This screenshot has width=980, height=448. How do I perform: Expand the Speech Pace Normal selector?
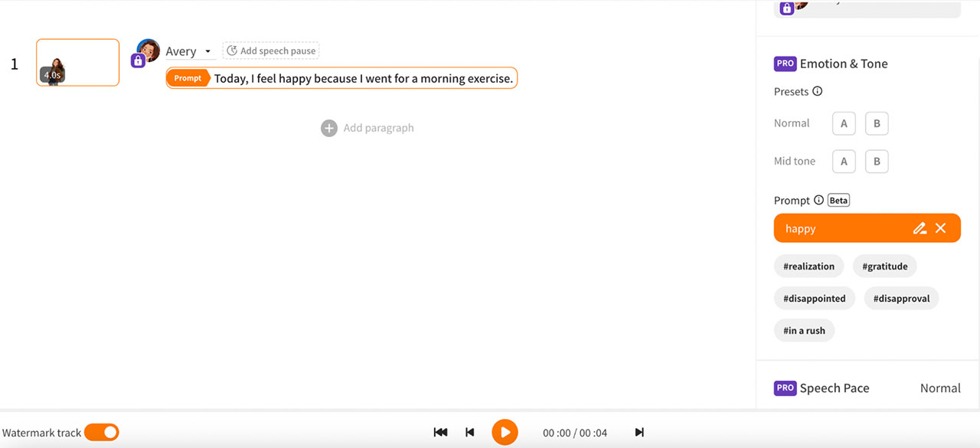coord(940,388)
